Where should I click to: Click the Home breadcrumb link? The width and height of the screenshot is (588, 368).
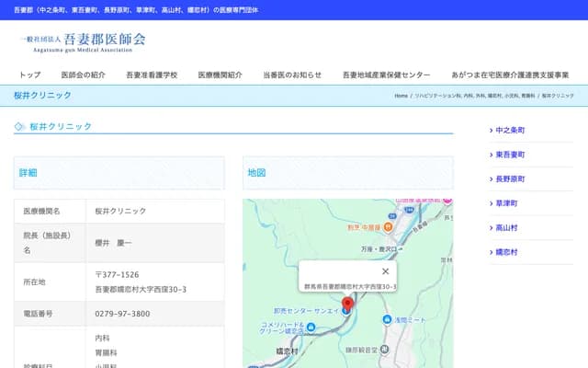pyautogui.click(x=401, y=96)
